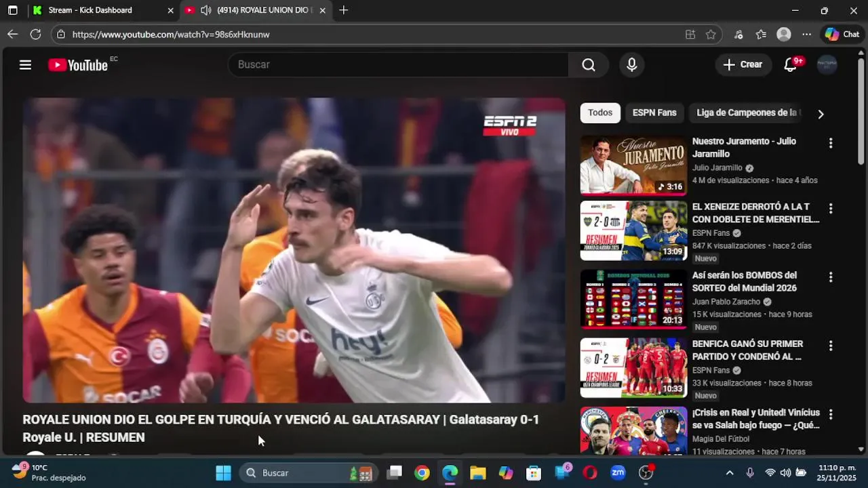Screen dimensions: 868x488
Task: Open BENFICA GANÓ SU PRIMER PARTIDO thumbnail
Action: (633, 367)
